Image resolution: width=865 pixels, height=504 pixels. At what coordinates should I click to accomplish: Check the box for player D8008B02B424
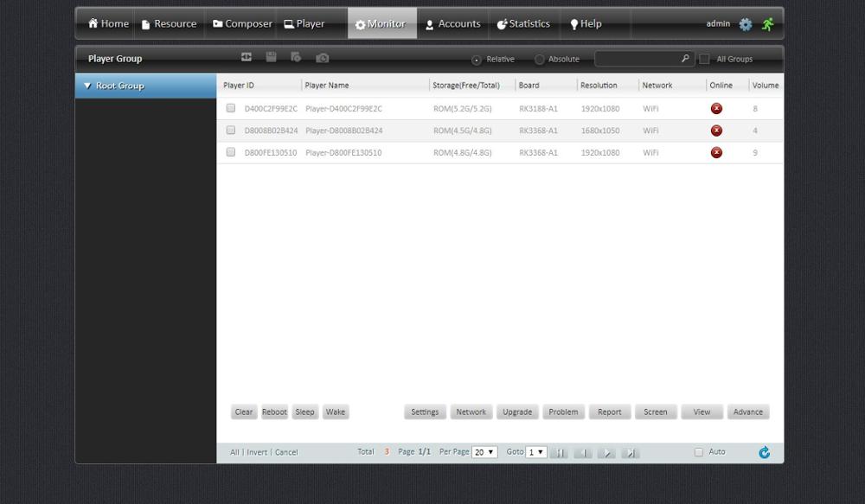(x=231, y=131)
